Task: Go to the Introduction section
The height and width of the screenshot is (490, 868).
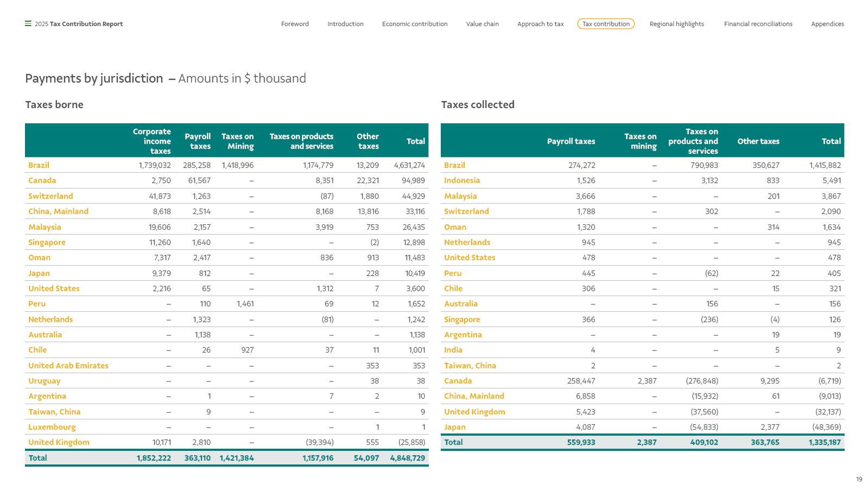Action: 345,24
